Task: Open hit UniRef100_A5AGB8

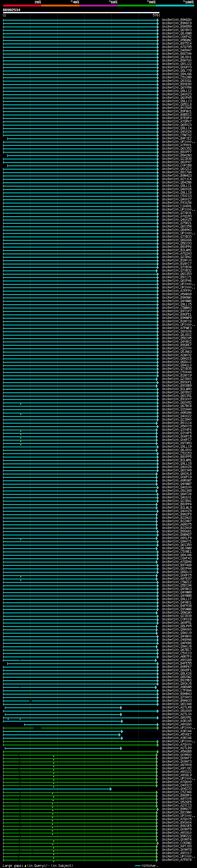Action: click(x=177, y=751)
